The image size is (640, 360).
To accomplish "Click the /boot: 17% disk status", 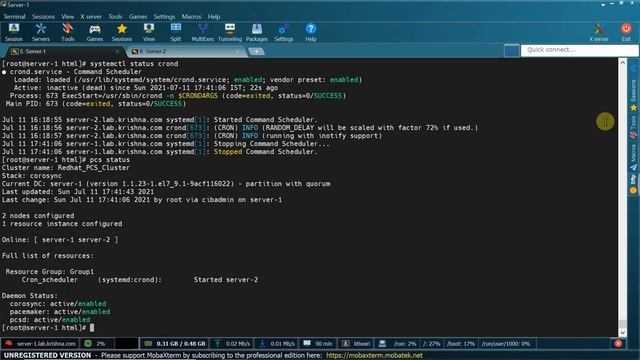I will pyautogui.click(x=461, y=344).
